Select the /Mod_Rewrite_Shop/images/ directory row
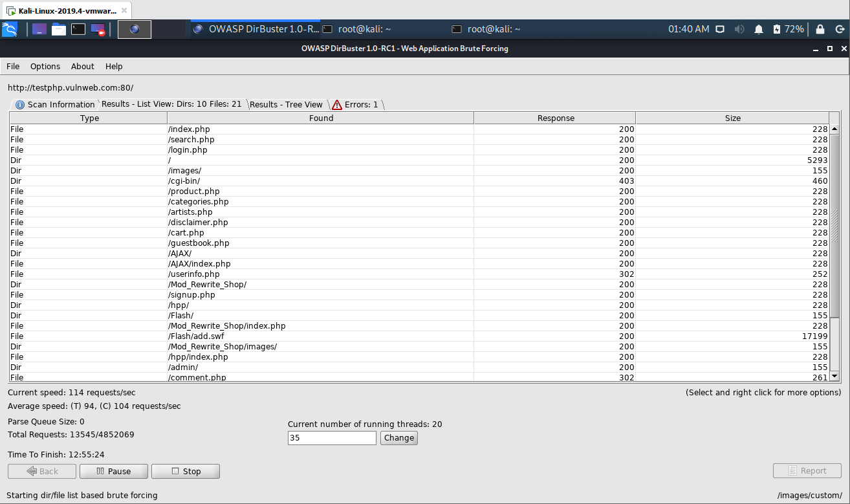Viewport: 850px width, 504px height. click(419, 347)
